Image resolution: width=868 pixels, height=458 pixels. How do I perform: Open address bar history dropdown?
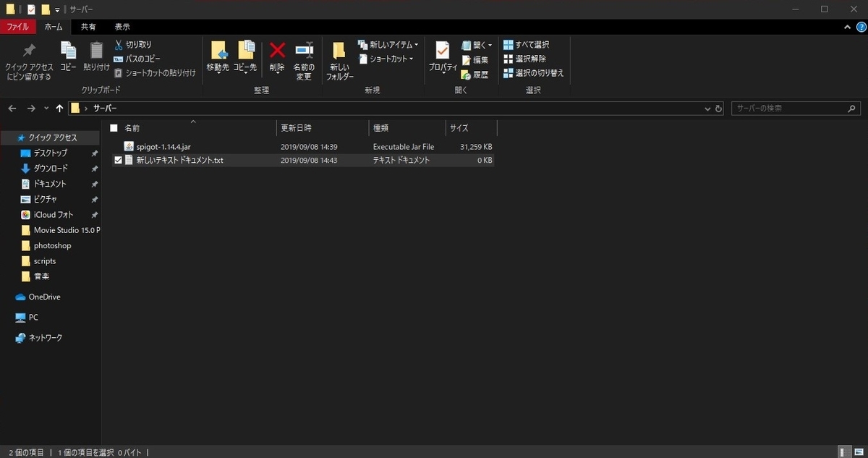[707, 109]
